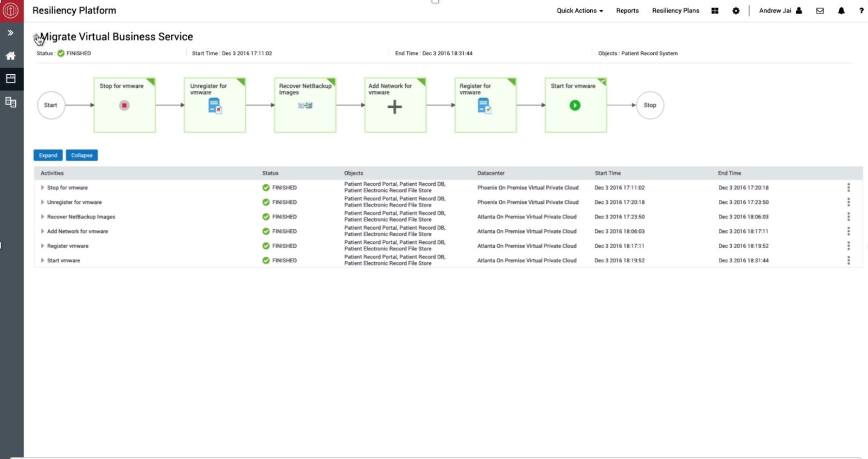
Task: Click the settings gear icon
Action: [736, 11]
